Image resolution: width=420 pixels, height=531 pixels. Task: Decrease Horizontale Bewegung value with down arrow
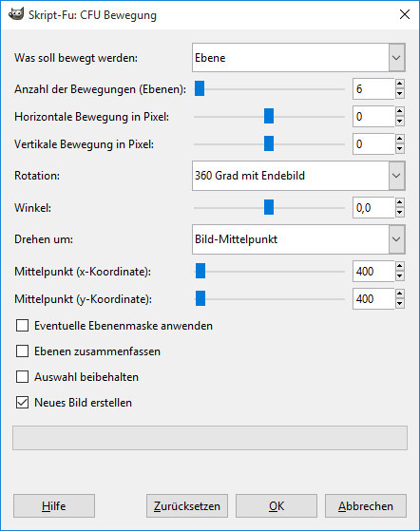tap(400, 122)
